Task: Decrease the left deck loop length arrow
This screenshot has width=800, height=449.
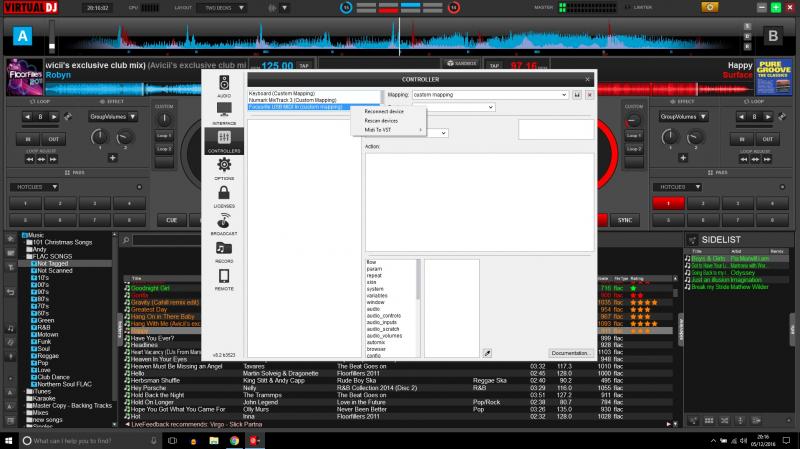Action: (x=28, y=117)
